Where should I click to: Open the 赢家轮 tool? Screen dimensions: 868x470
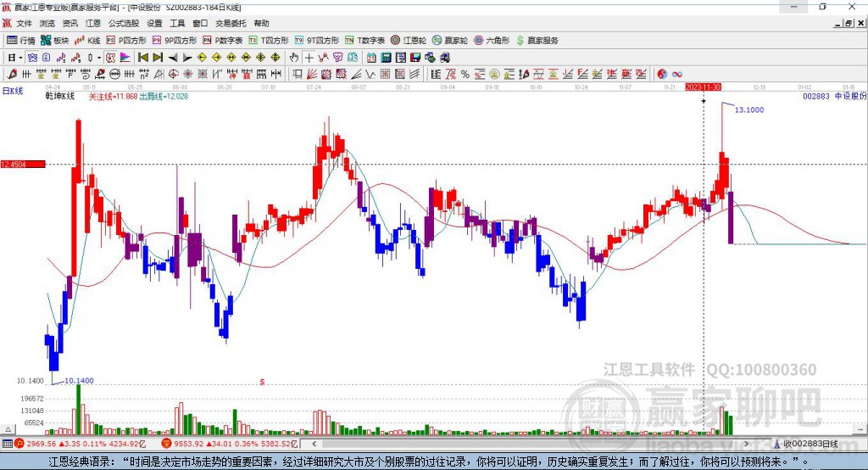pos(450,41)
